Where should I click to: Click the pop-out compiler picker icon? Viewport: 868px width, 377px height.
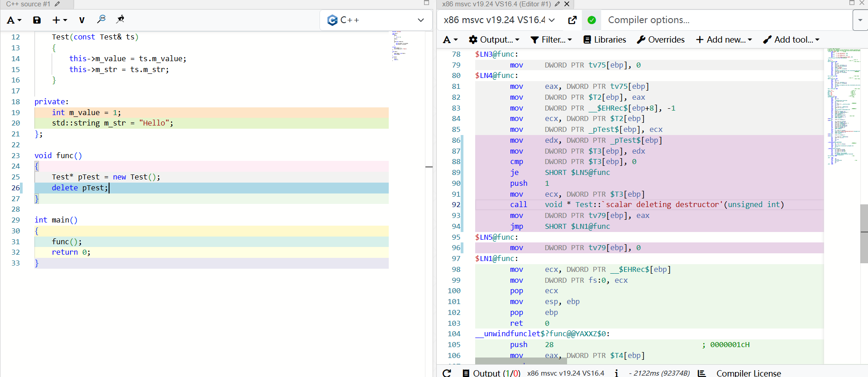(x=572, y=20)
